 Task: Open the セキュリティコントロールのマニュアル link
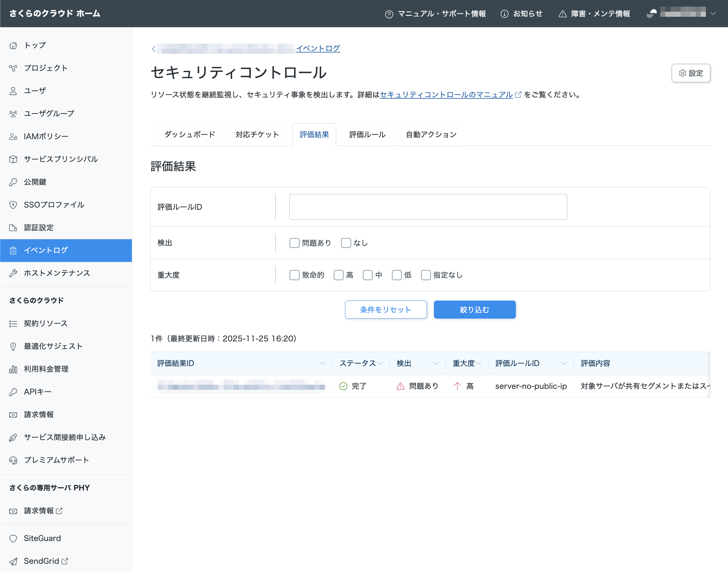coord(446,95)
